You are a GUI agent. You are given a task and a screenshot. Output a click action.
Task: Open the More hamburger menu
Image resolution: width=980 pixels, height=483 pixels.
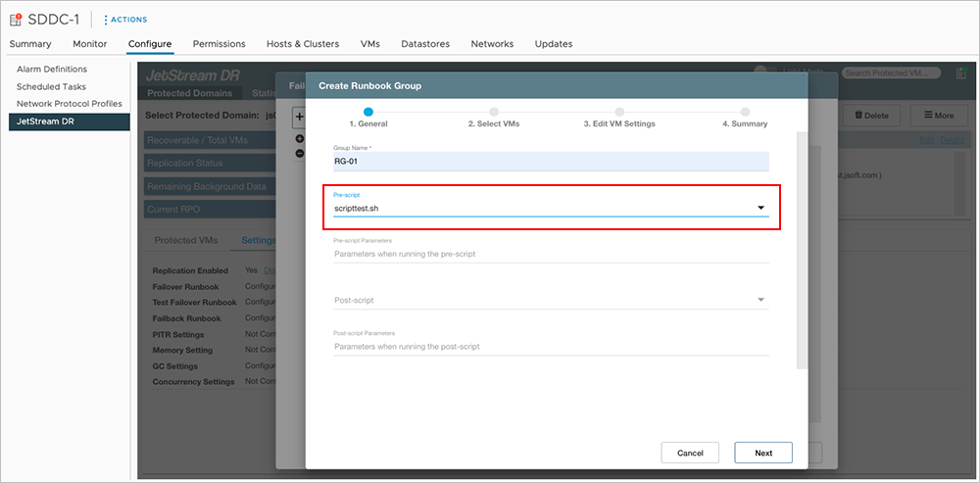point(938,116)
